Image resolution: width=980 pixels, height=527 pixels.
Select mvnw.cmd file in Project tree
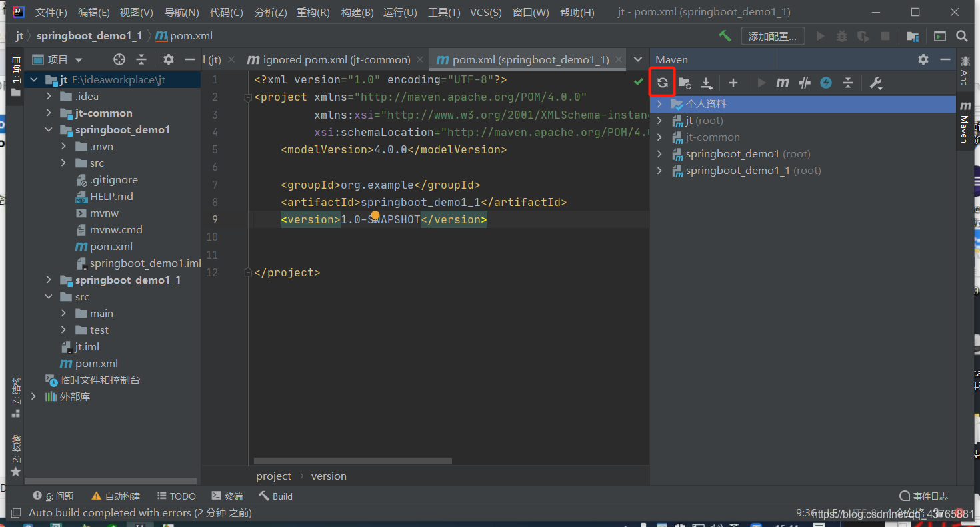click(116, 229)
